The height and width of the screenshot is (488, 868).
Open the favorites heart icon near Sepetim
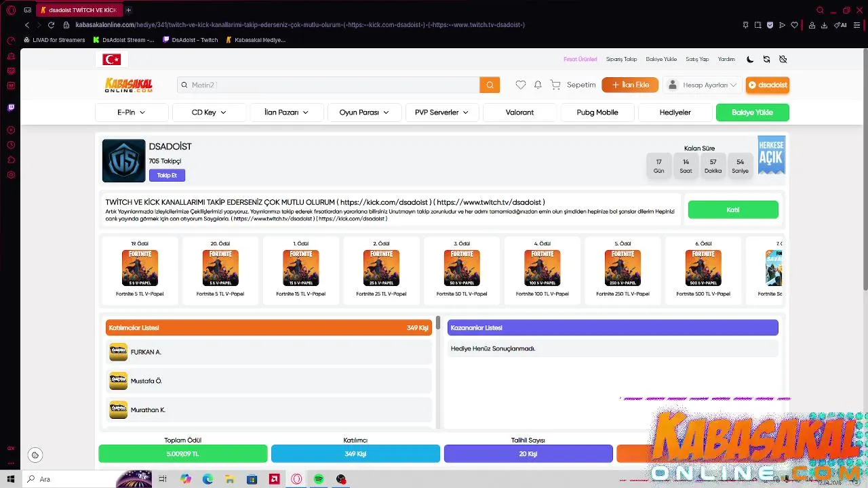[520, 85]
